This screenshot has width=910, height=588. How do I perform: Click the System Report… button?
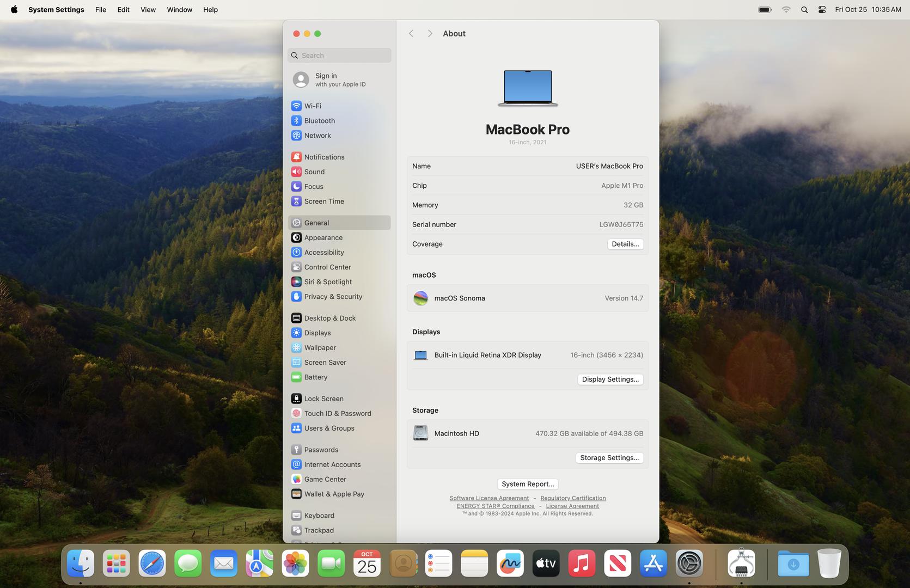527,484
